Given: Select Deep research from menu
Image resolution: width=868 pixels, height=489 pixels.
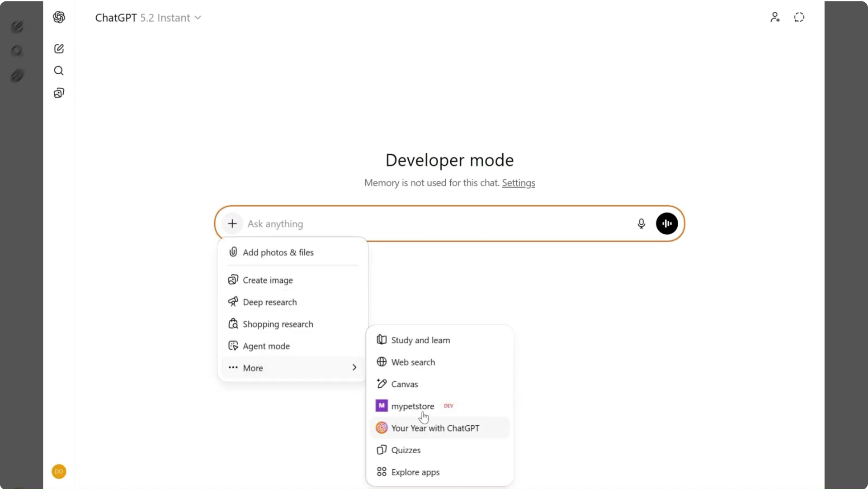Looking at the screenshot, I should (269, 302).
